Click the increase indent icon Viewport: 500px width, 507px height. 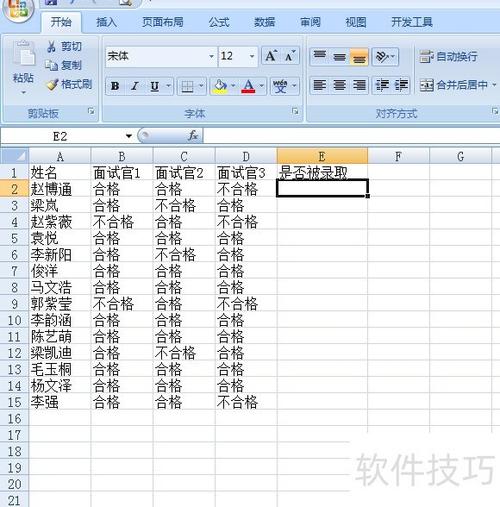[x=401, y=85]
